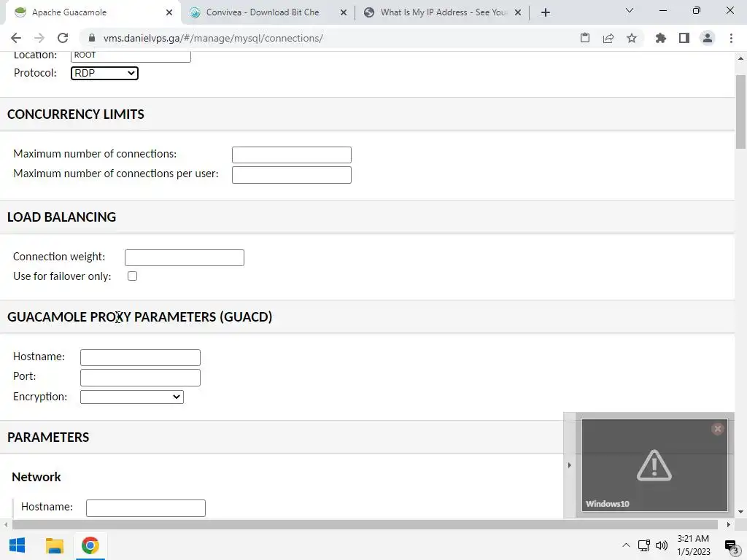Open the Windows10 connection thumbnail

coord(654,465)
